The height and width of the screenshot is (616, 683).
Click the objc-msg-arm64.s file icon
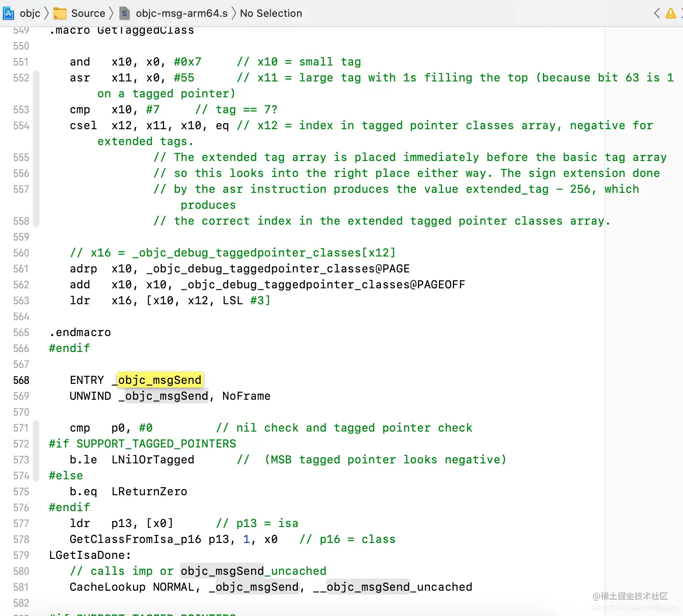coord(124,13)
